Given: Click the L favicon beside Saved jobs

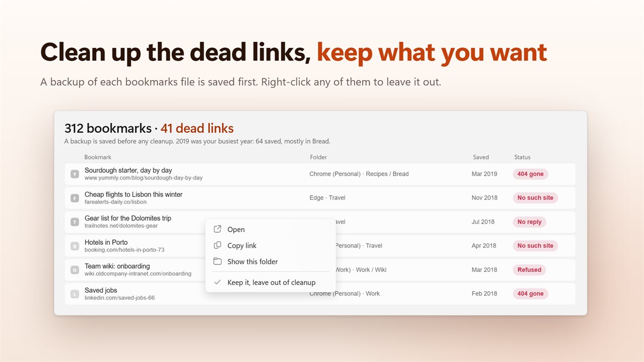Looking at the screenshot, I should (x=75, y=294).
